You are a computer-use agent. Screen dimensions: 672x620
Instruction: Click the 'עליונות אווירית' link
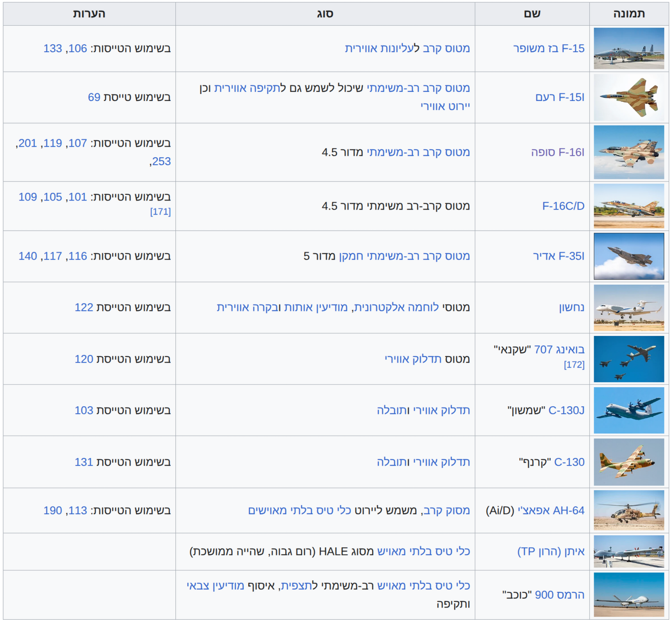(x=379, y=48)
